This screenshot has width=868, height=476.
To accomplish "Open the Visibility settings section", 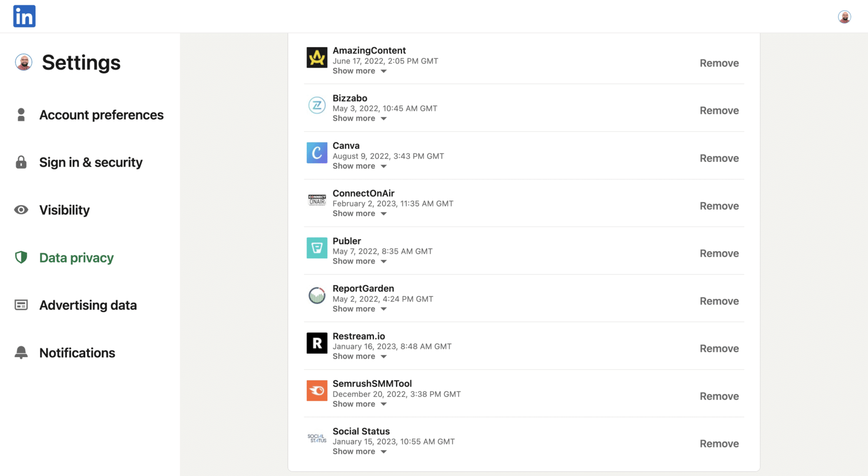I will (x=64, y=210).
